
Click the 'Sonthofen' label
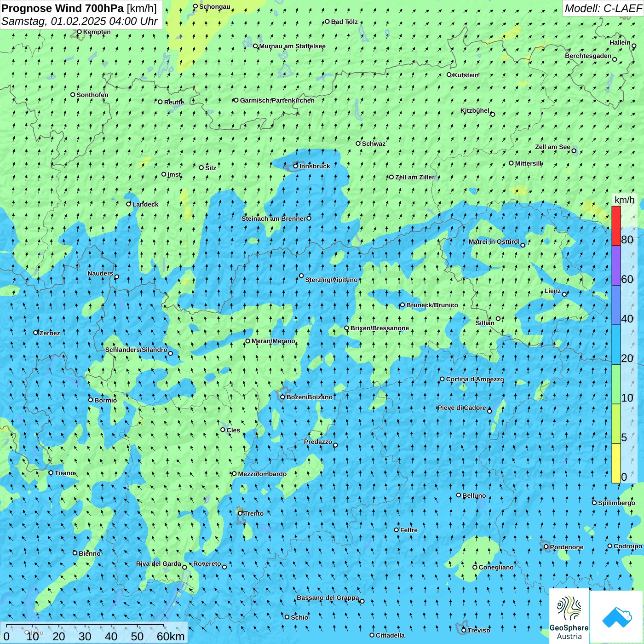click(x=92, y=95)
